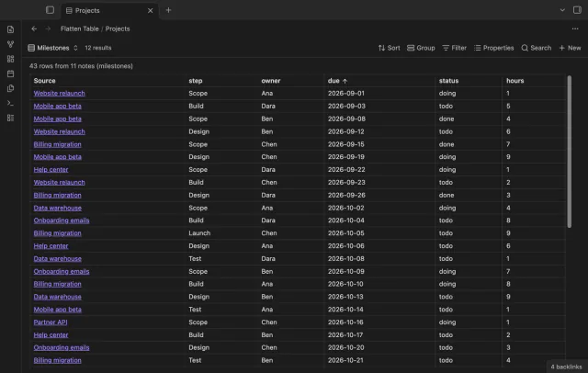Open the Filter options

[454, 48]
